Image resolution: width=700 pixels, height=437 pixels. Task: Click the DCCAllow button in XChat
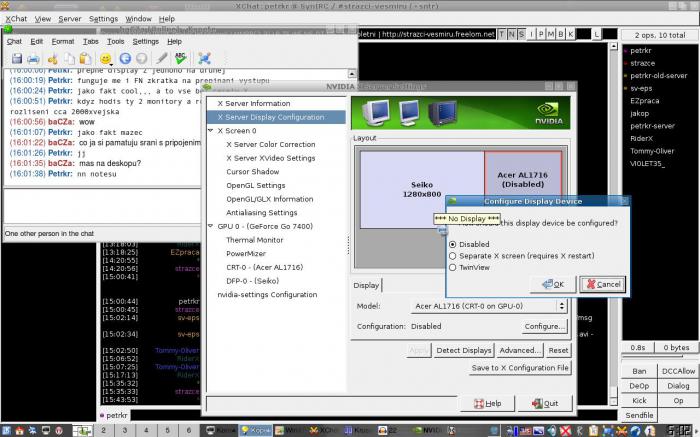(x=678, y=371)
